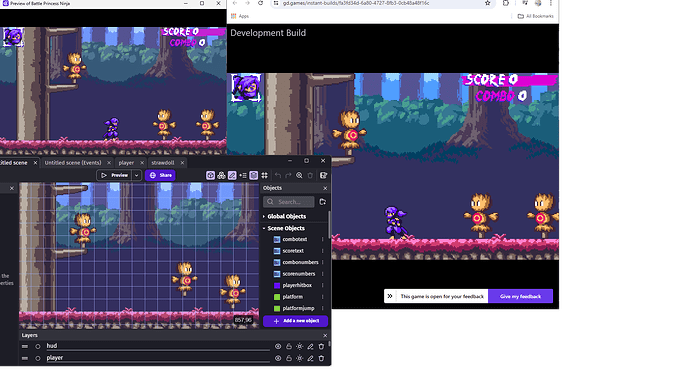This screenshot has width=690, height=388.
Task: Select hud layer radio button
Action: (x=38, y=346)
